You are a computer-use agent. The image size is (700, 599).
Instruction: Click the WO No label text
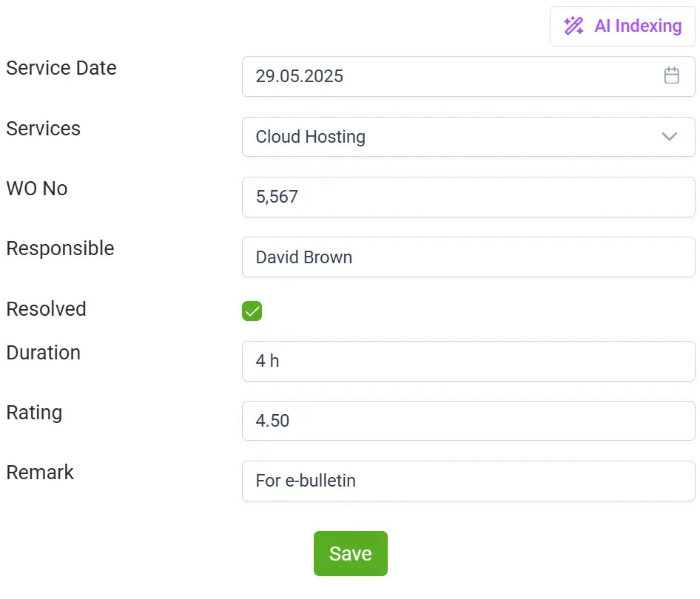coord(37,189)
